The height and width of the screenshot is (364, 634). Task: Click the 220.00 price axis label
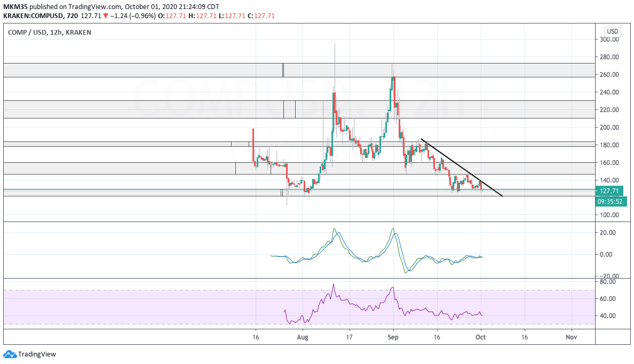pyautogui.click(x=609, y=109)
